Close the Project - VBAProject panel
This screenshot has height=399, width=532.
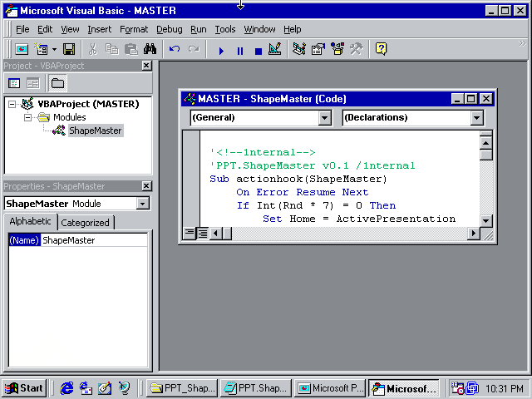click(146, 66)
